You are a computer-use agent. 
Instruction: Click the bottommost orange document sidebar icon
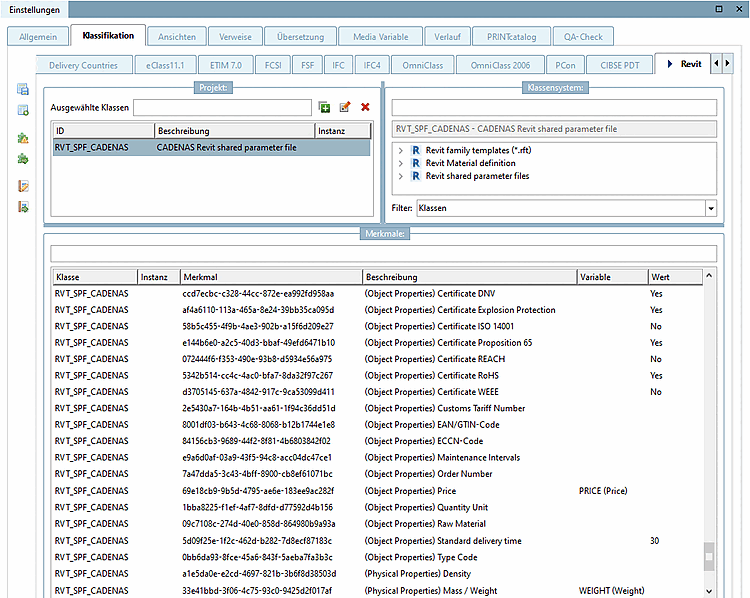click(x=23, y=207)
